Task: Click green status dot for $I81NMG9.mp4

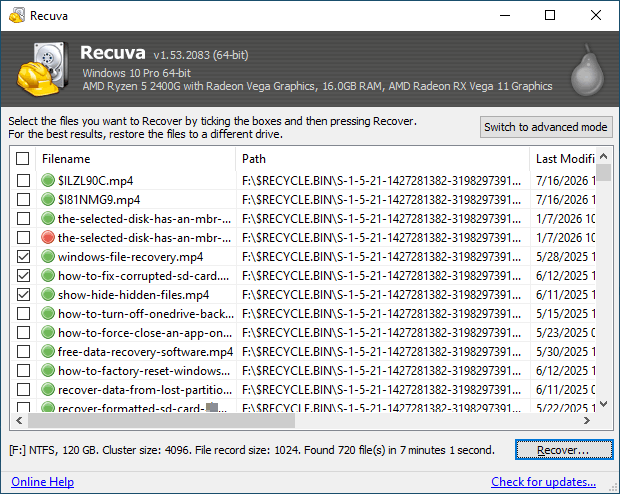Action: 48,199
